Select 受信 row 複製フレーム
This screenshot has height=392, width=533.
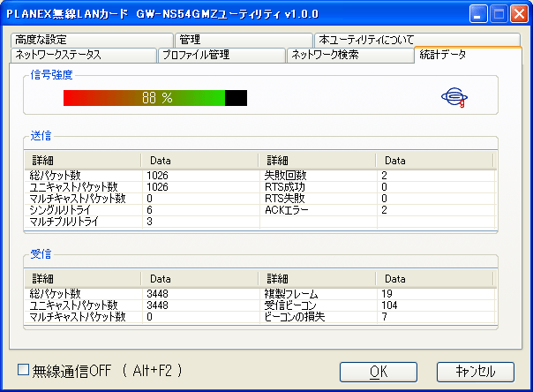pos(291,294)
